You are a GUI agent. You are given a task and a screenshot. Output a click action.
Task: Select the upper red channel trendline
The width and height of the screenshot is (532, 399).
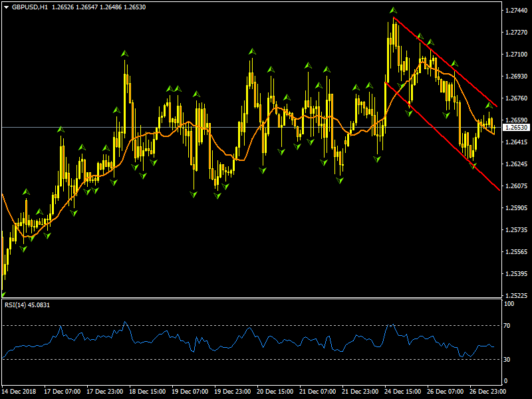(452, 68)
